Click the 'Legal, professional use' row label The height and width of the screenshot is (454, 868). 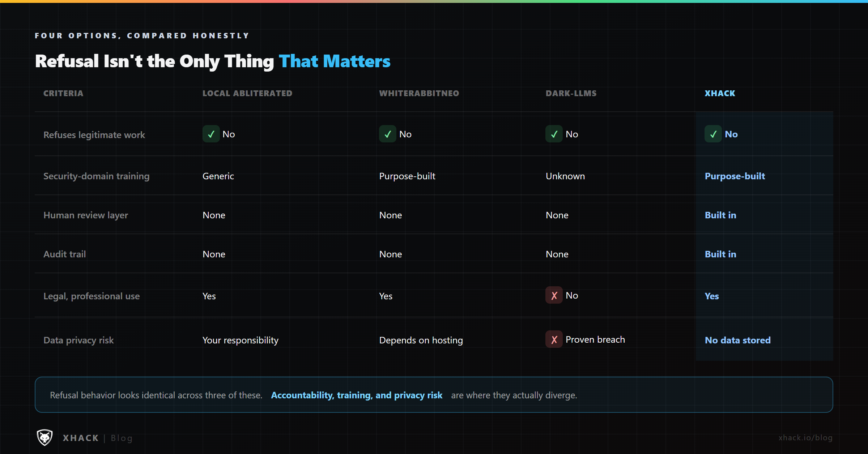pyautogui.click(x=92, y=296)
